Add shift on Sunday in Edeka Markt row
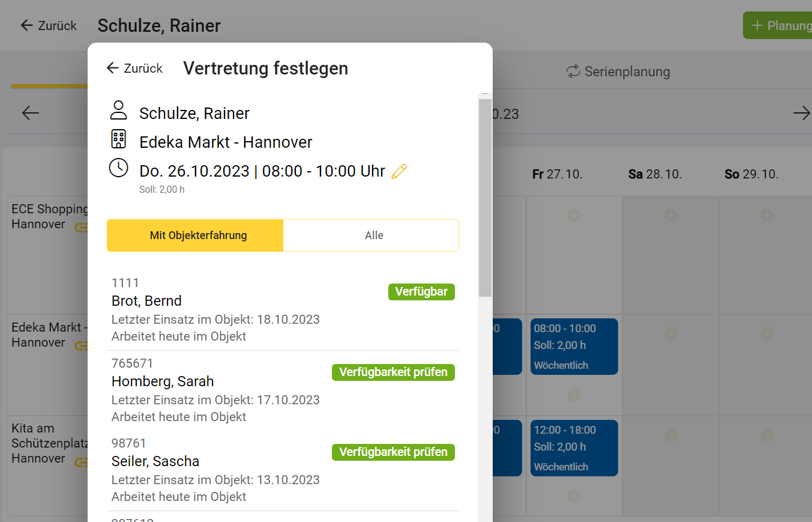Viewport: 812px width, 522px height. click(x=766, y=333)
